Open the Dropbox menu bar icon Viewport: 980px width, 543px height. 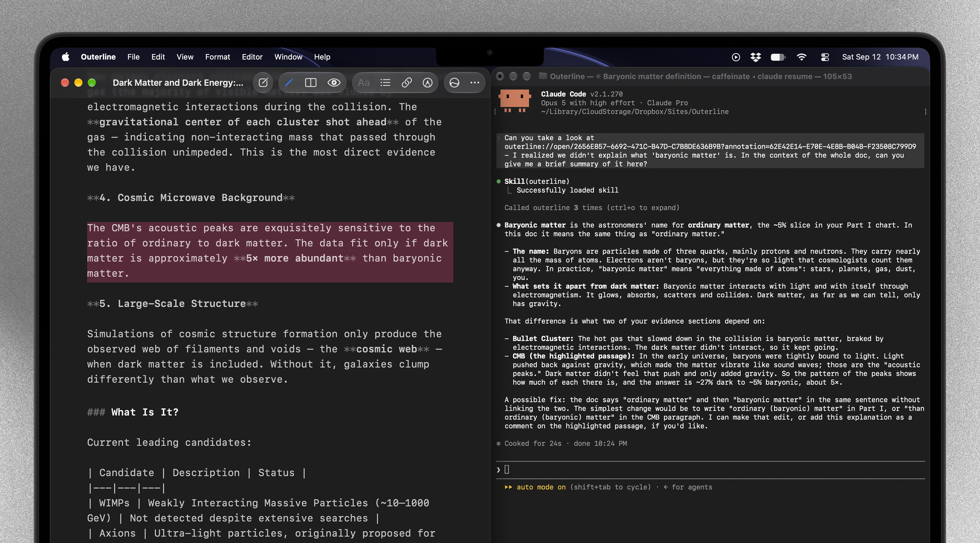tap(756, 57)
